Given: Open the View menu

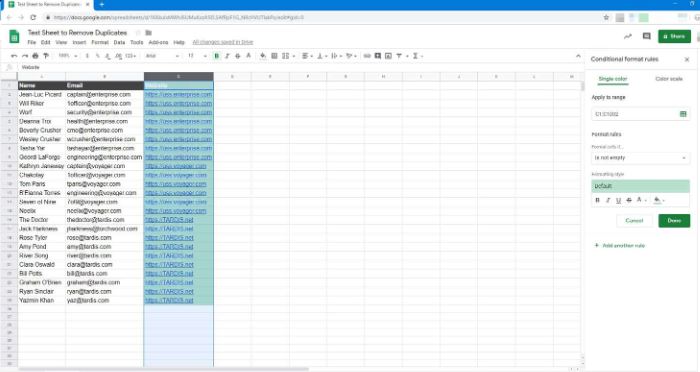Looking at the screenshot, I should (61, 42).
